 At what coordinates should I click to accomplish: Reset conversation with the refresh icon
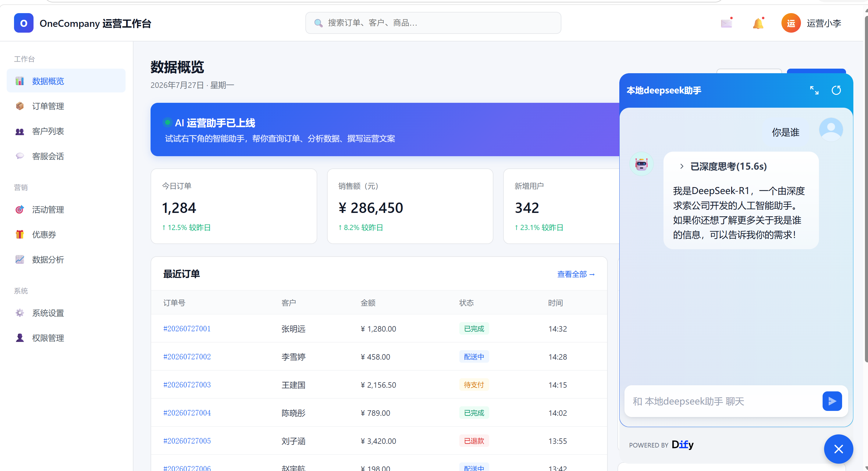(x=836, y=90)
